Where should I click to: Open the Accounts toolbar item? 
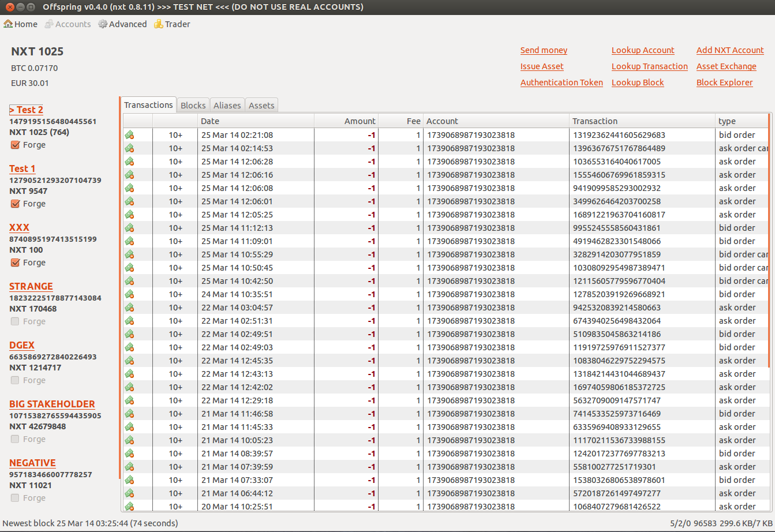tap(68, 24)
